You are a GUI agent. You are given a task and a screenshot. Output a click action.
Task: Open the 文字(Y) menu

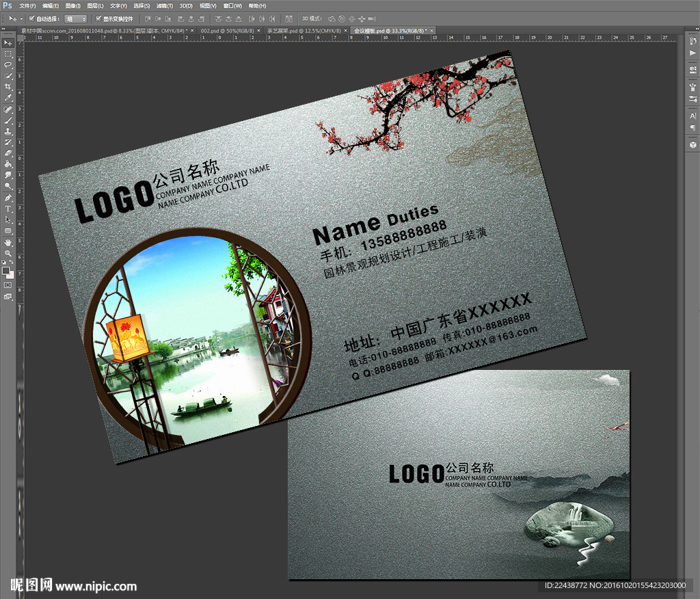(118, 5)
